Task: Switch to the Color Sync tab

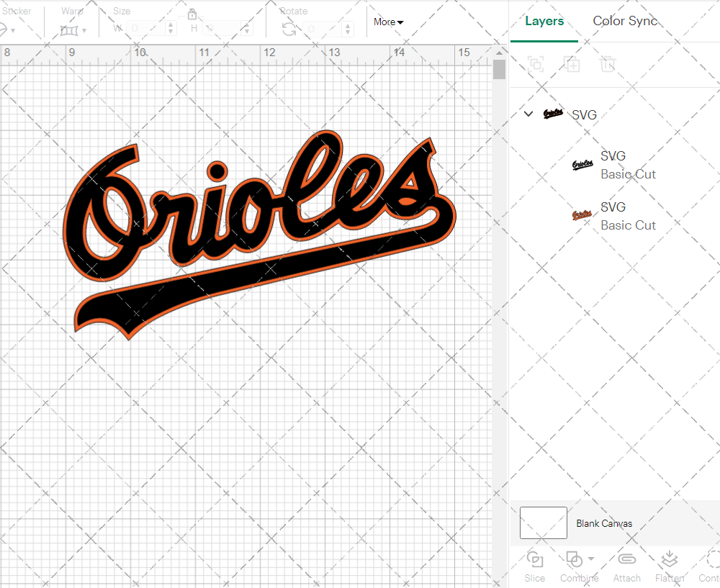Action: click(x=625, y=21)
